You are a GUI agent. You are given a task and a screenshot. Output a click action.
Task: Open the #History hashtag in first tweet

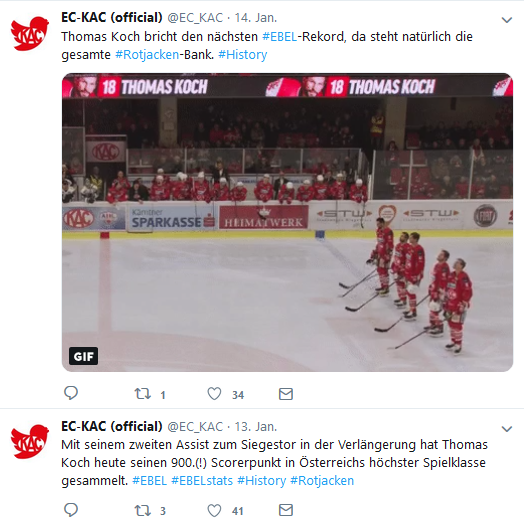pyautogui.click(x=243, y=54)
